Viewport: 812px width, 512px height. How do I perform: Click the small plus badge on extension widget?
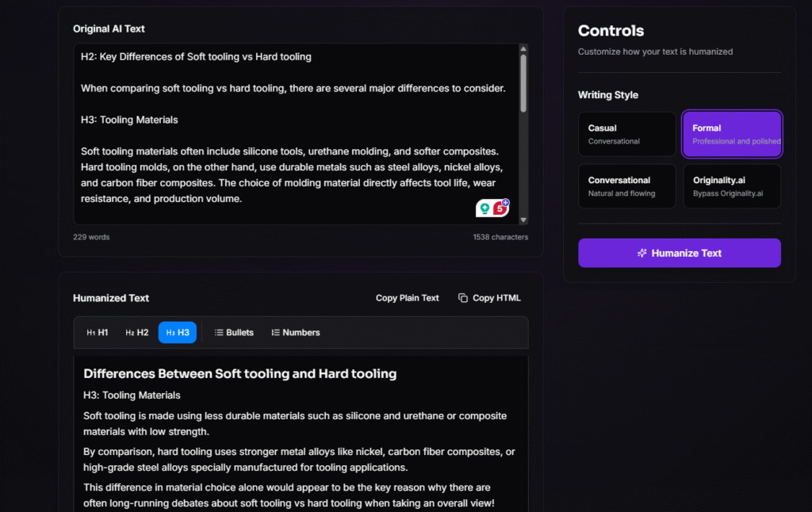[x=505, y=203]
